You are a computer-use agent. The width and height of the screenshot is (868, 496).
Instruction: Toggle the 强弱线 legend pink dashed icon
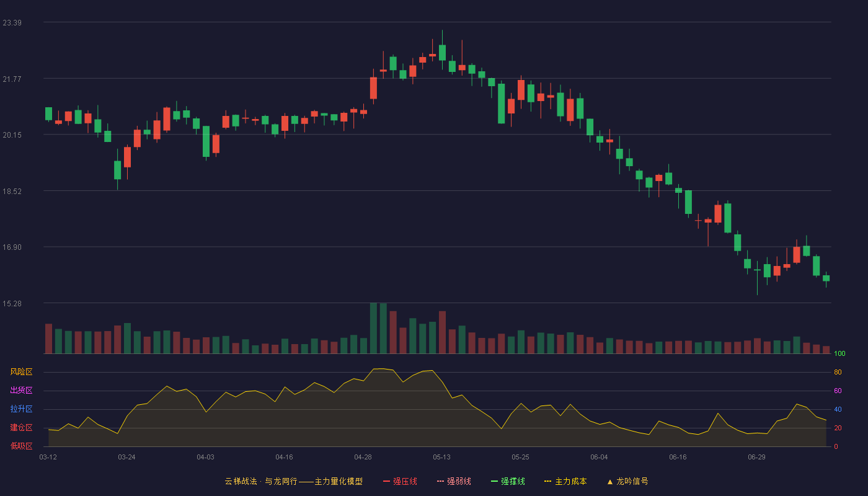point(440,481)
